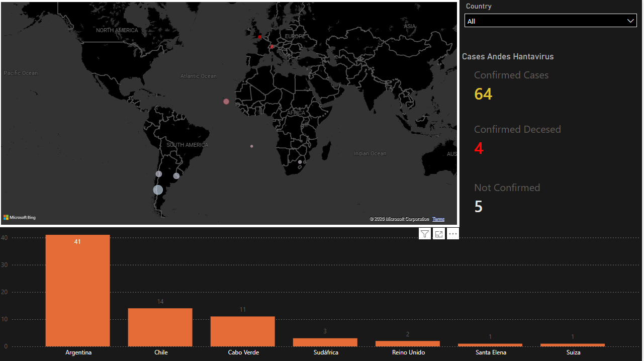
Task: Click the Cases Andes Hantavirus title
Action: pyautogui.click(x=508, y=56)
